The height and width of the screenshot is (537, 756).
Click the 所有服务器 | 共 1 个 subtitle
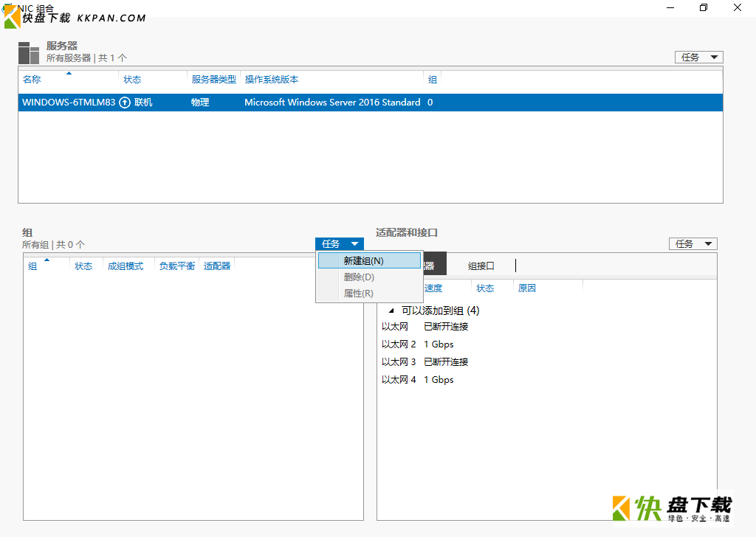pos(86,58)
